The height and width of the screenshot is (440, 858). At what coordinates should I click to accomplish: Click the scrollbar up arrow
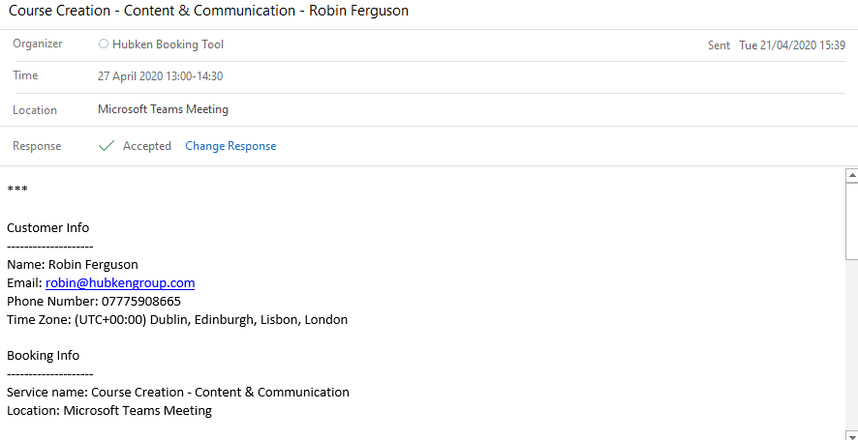852,176
